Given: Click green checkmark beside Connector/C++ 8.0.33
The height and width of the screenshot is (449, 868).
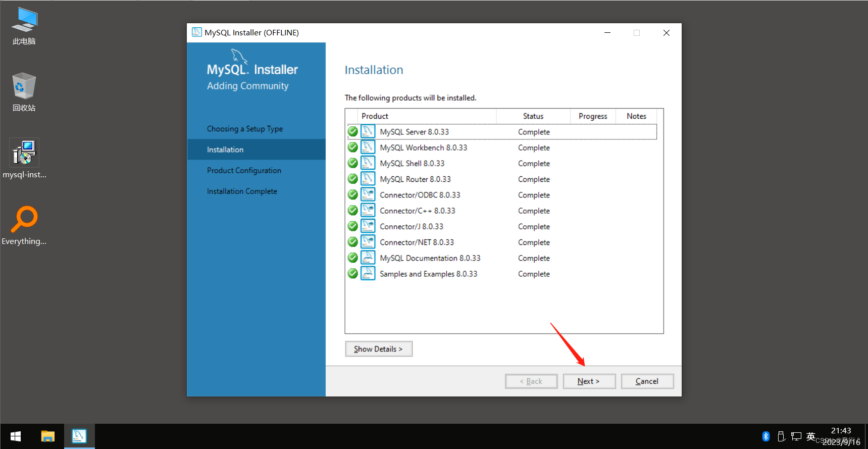Looking at the screenshot, I should point(353,210).
